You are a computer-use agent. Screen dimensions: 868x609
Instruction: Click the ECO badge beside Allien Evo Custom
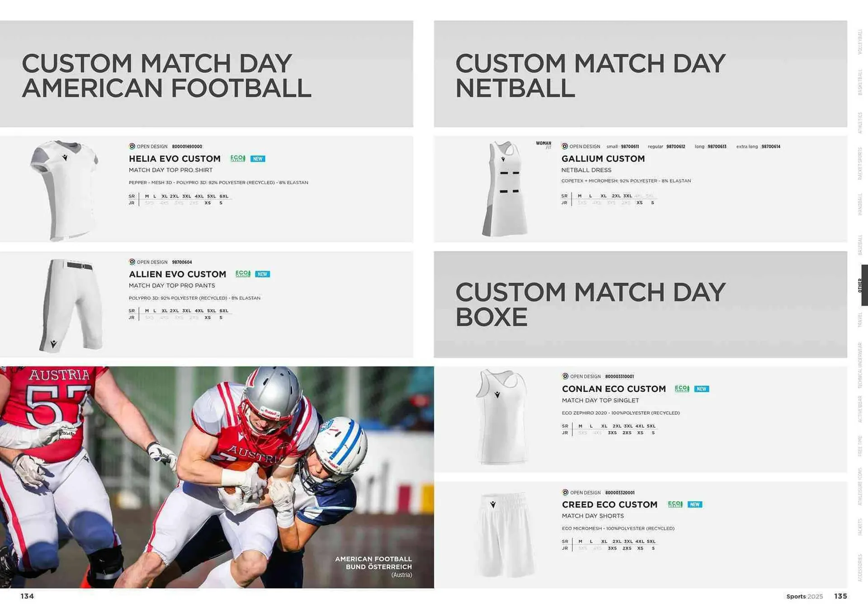click(243, 274)
